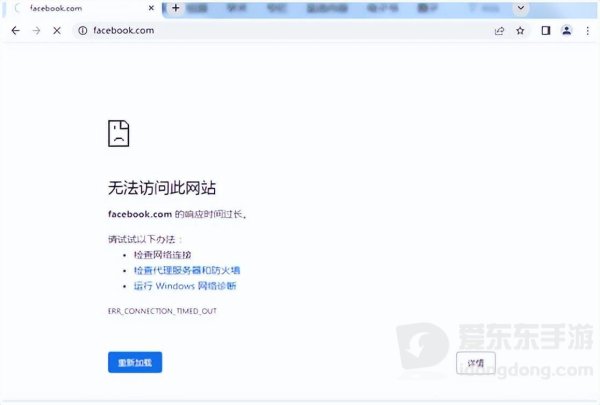
Task: Click the 重新加载 reload button
Action: point(135,362)
